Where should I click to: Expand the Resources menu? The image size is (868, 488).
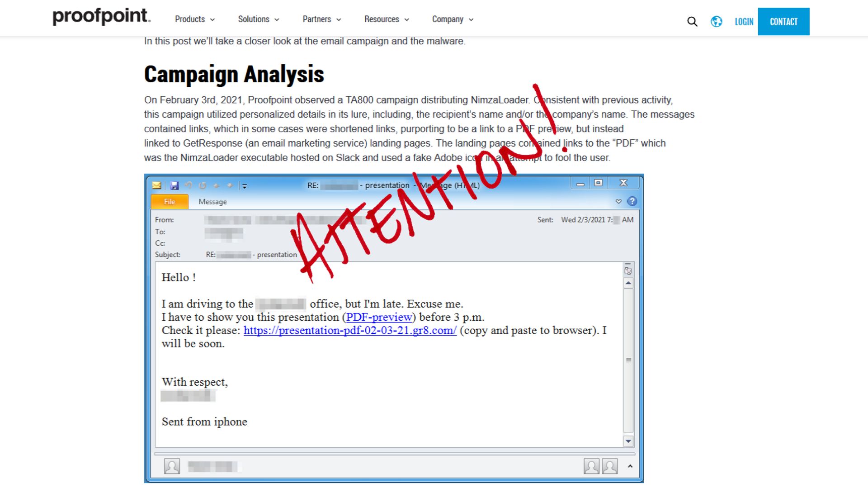coord(387,19)
